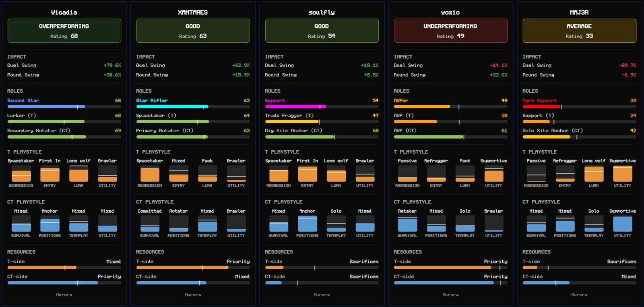The image size is (644, 307).
Task: Select woxic's UNDERPERFORMING rating badge
Action: pos(451,31)
